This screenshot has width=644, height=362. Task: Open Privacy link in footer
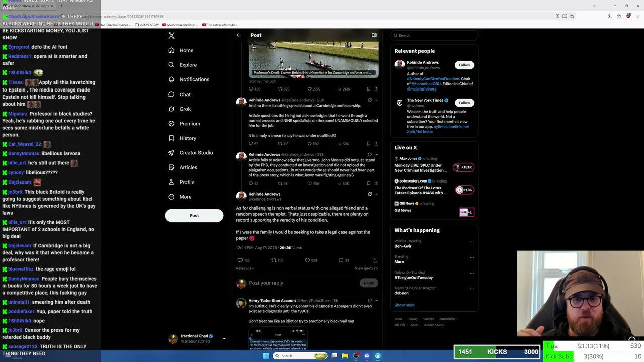413,319
